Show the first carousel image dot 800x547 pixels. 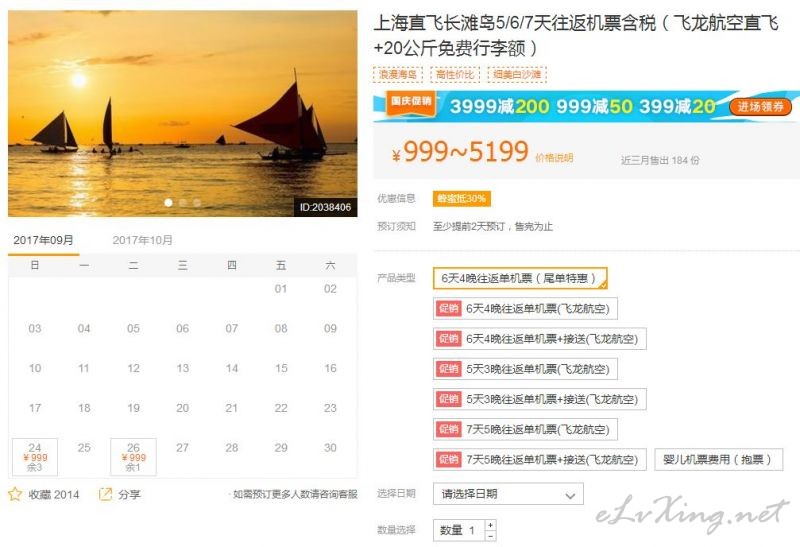(x=168, y=203)
